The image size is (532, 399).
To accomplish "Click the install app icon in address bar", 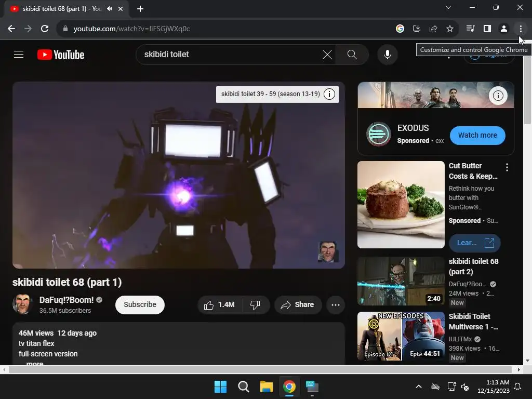I will 416,29.
